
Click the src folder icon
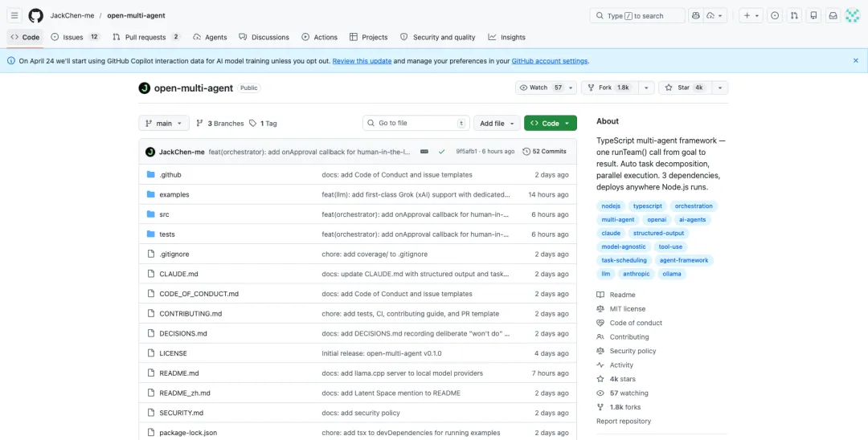(x=150, y=214)
